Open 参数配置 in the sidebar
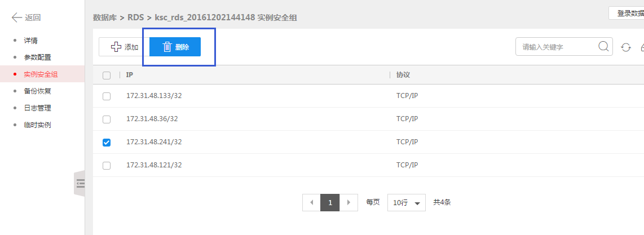This screenshot has height=235, width=644. click(37, 57)
